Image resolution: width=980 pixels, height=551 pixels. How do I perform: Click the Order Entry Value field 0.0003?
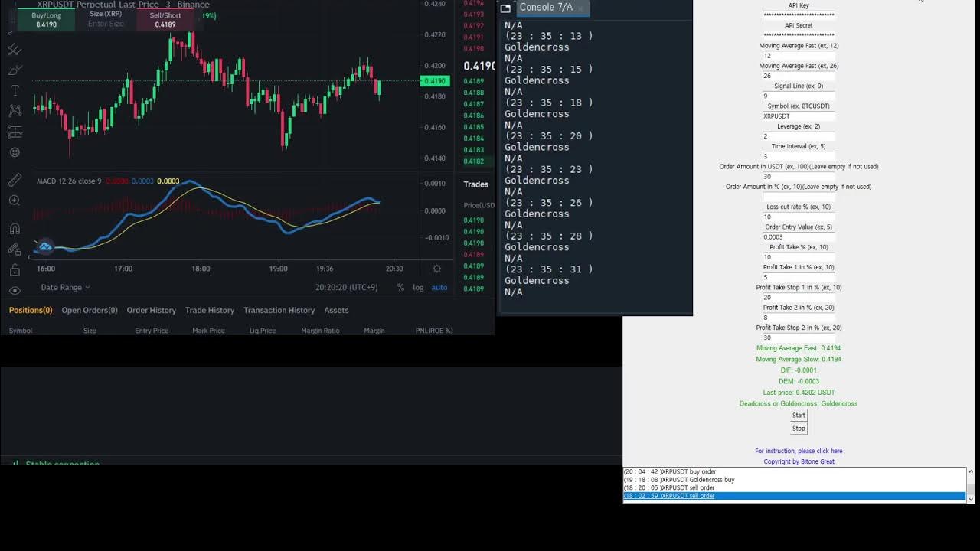click(x=799, y=236)
